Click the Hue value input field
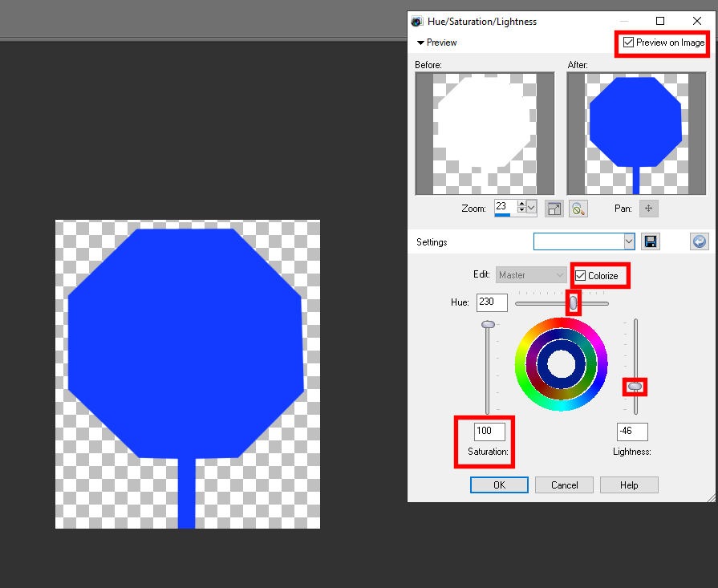The width and height of the screenshot is (718, 588). pos(492,302)
